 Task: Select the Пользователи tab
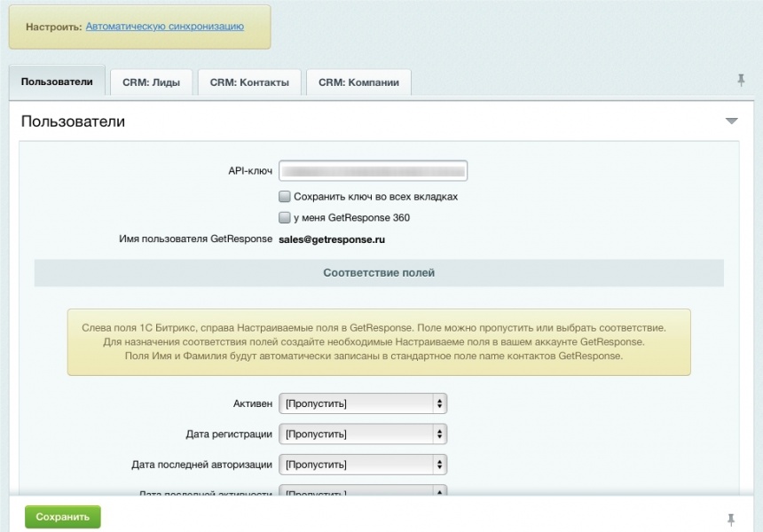57,82
